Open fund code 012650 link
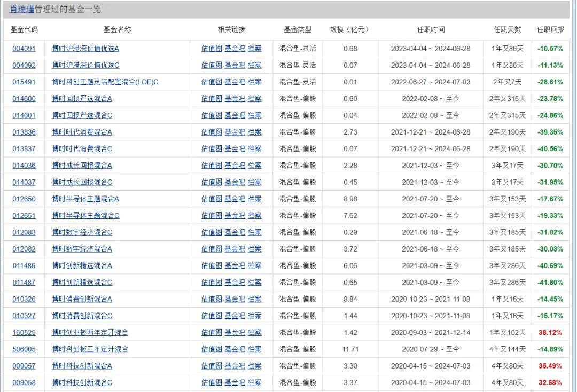 click(24, 199)
